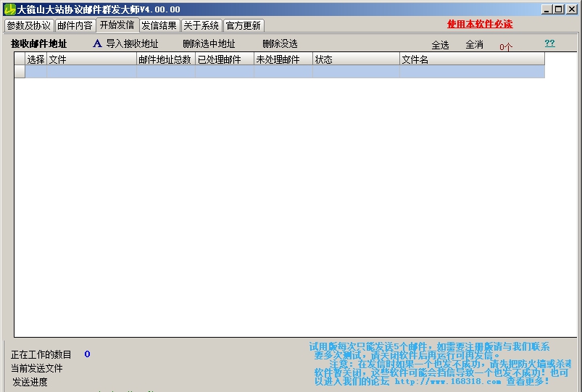Click the 状态 column header
Image resolution: width=582 pixels, height=392 pixels.
[x=355, y=59]
